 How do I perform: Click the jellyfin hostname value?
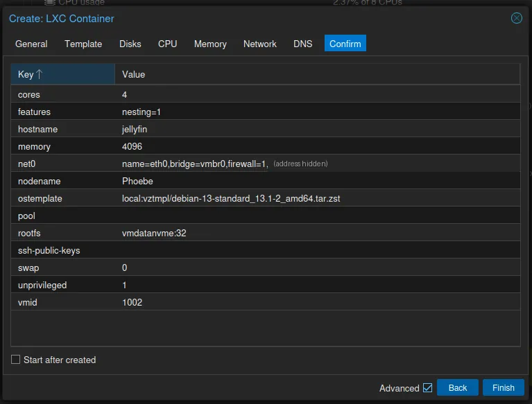pyautogui.click(x=135, y=129)
